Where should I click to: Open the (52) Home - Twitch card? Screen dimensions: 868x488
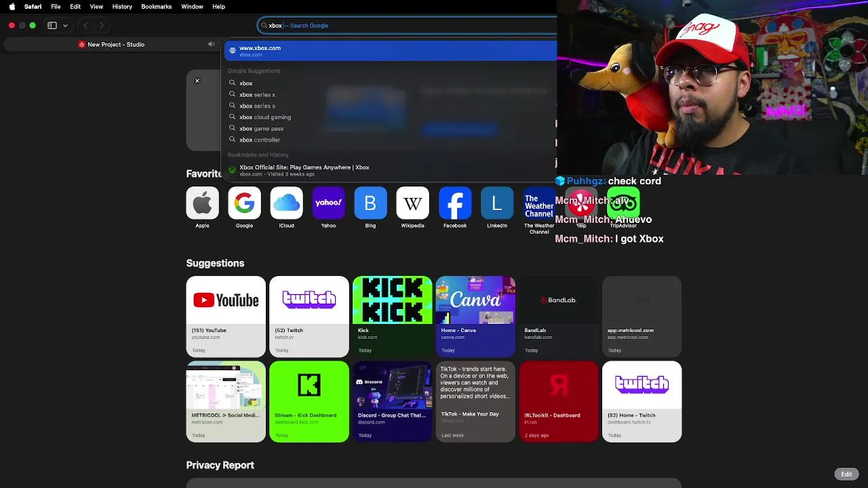[x=642, y=401]
